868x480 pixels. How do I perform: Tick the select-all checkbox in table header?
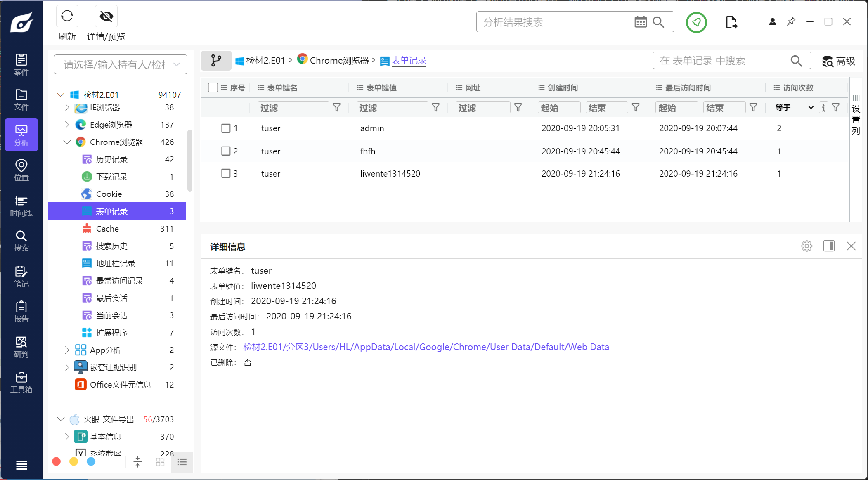pos(213,87)
